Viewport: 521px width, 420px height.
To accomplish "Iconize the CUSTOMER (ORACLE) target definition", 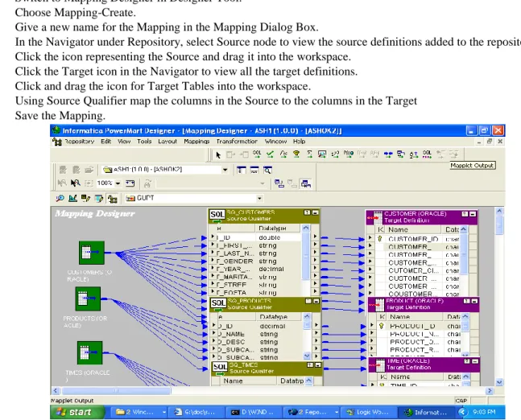I will click(473, 214).
